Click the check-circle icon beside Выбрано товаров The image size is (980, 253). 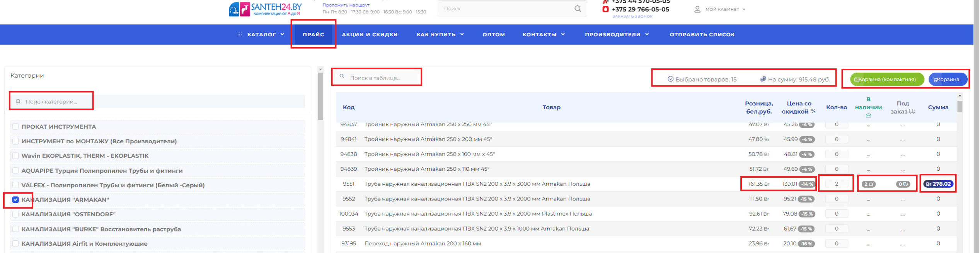pyautogui.click(x=671, y=79)
